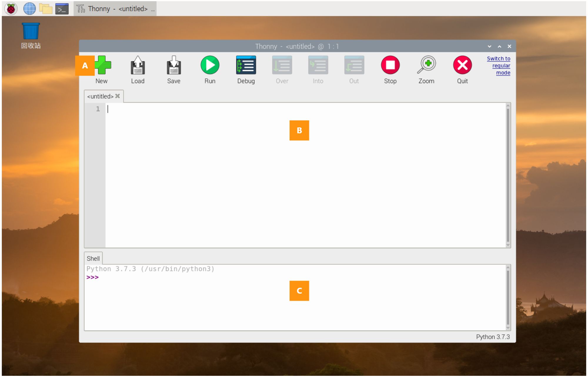The height and width of the screenshot is (377, 588).
Task: Open the Thonny window's title bar dropdown arrow
Action: click(490, 46)
